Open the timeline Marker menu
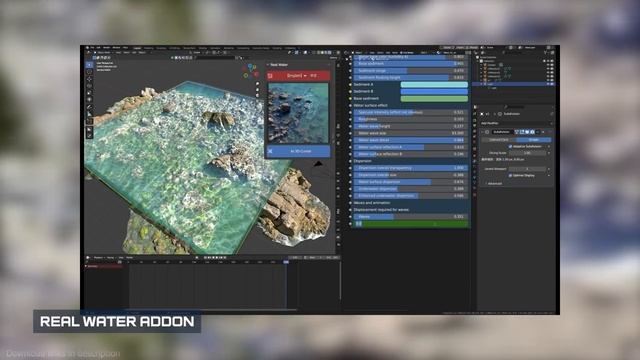The image size is (640, 360). (129, 258)
